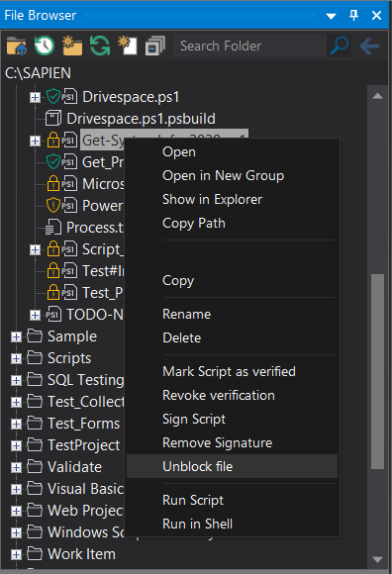
Task: Click the magnifier search icon
Action: point(340,46)
